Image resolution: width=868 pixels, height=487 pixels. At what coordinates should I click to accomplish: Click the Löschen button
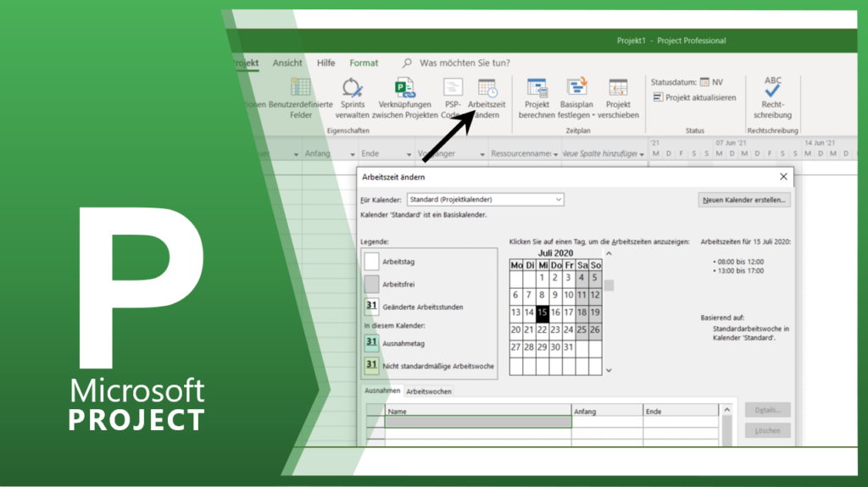pos(768,430)
